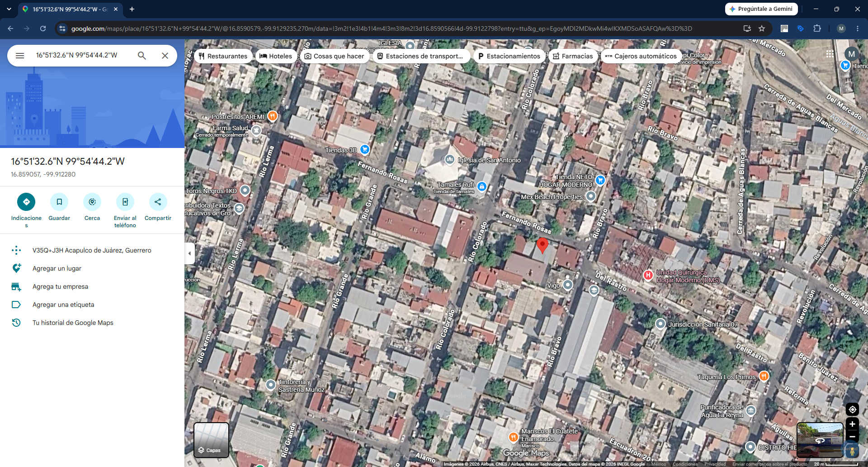This screenshot has height=467, width=868.
Task: Select Agrega tu empresa
Action: click(92, 286)
